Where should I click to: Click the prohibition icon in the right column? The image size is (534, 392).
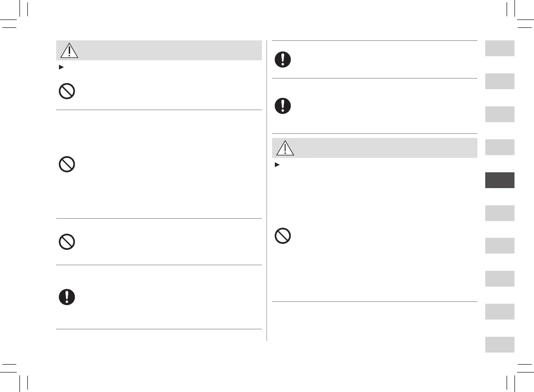[x=283, y=237]
